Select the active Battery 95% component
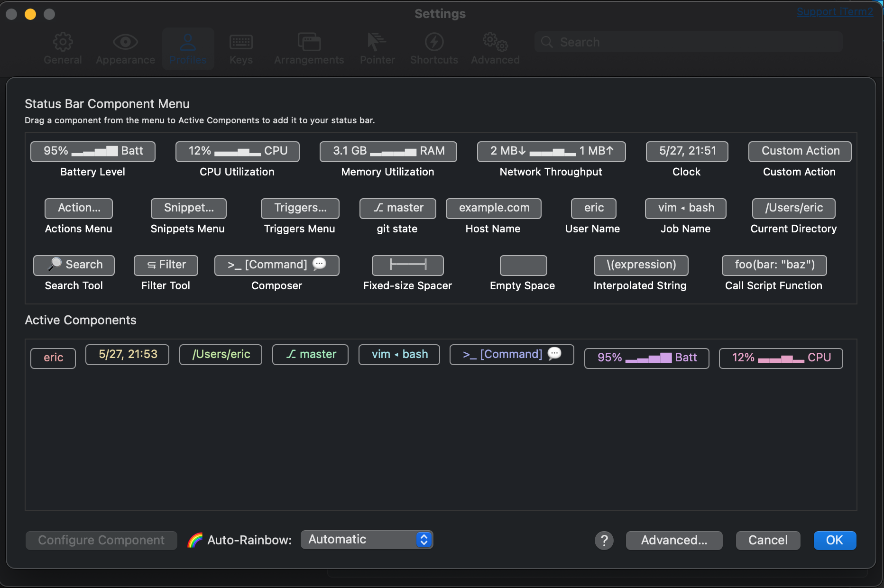The image size is (884, 588). point(646,358)
